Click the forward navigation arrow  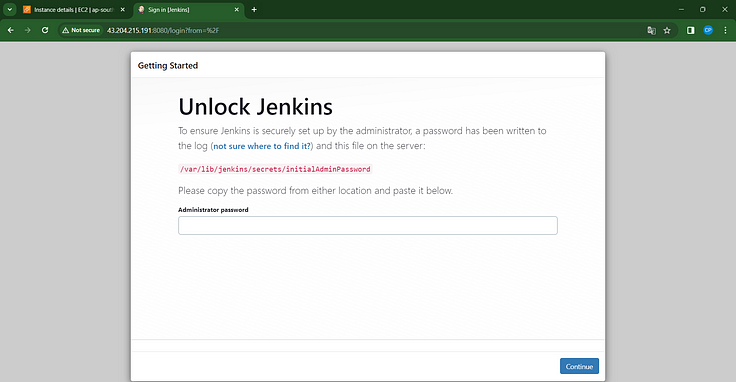[28, 30]
